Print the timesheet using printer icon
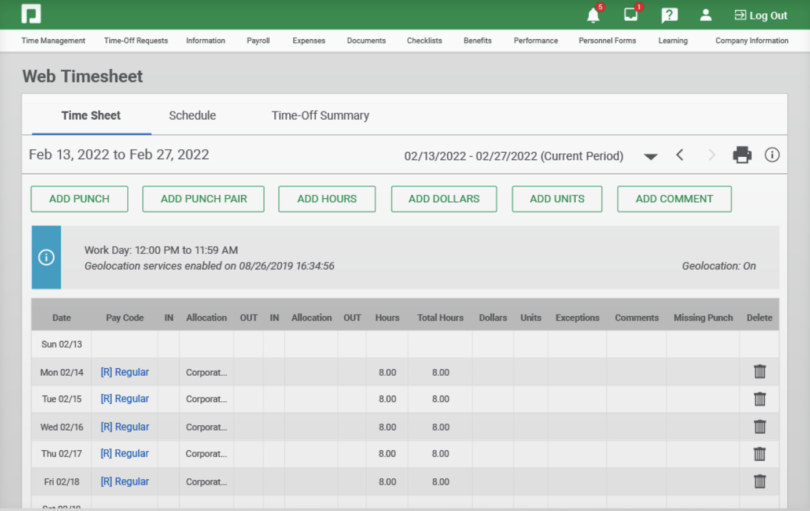 (742, 155)
